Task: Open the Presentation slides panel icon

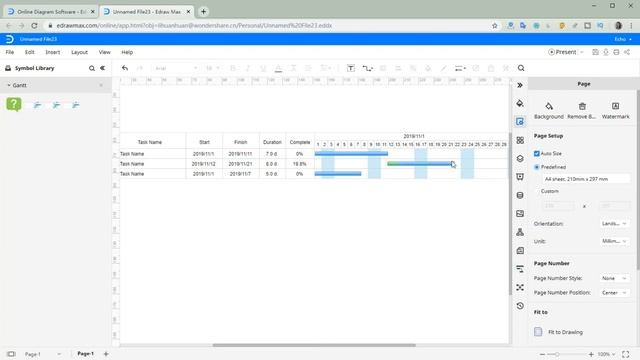Action: click(x=520, y=177)
